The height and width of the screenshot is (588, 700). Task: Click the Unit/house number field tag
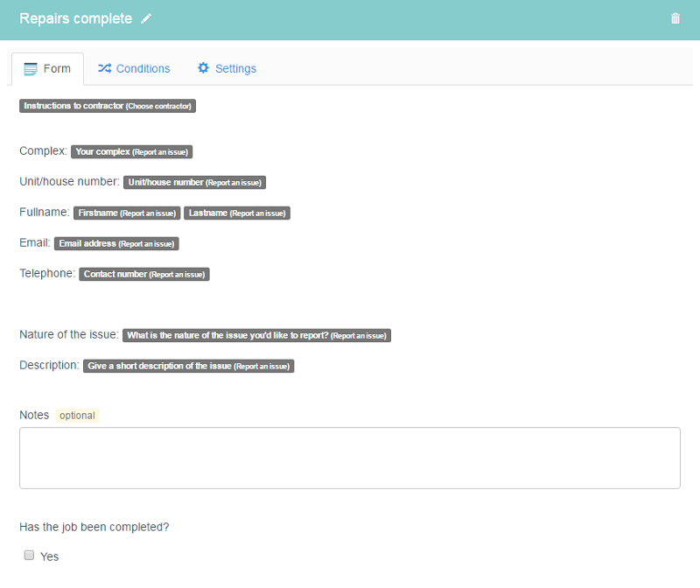pos(194,182)
